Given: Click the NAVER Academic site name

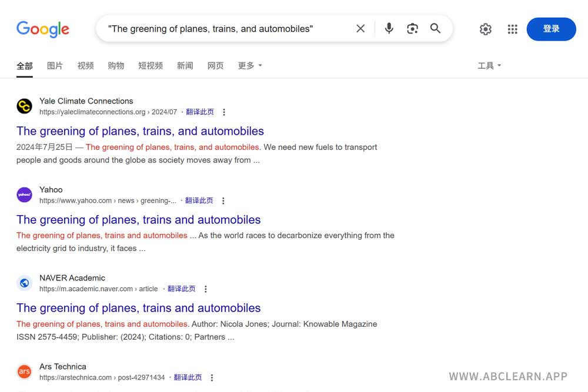Looking at the screenshot, I should pyautogui.click(x=72, y=278).
